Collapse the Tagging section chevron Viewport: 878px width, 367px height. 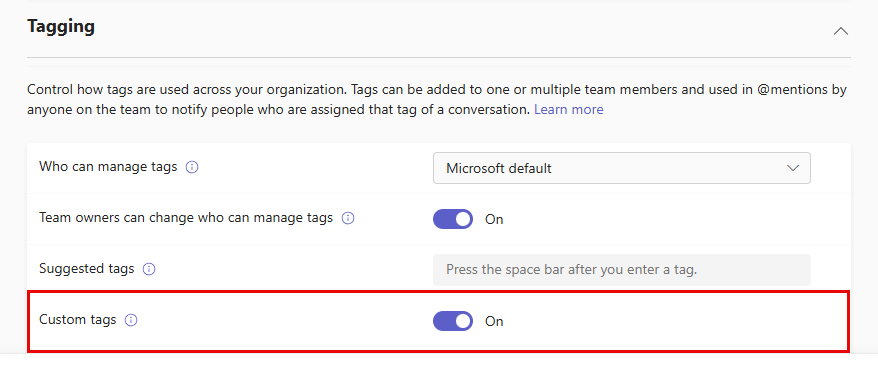(840, 31)
